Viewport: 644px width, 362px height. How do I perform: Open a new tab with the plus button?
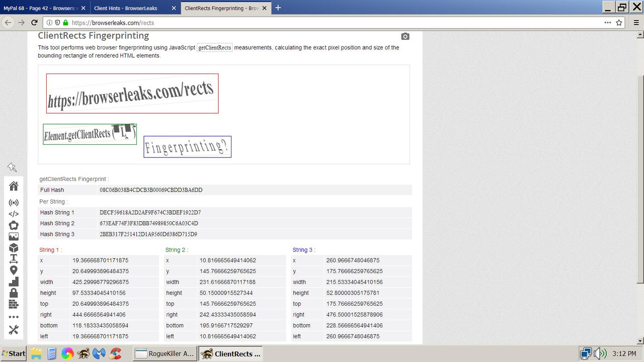coord(278,8)
